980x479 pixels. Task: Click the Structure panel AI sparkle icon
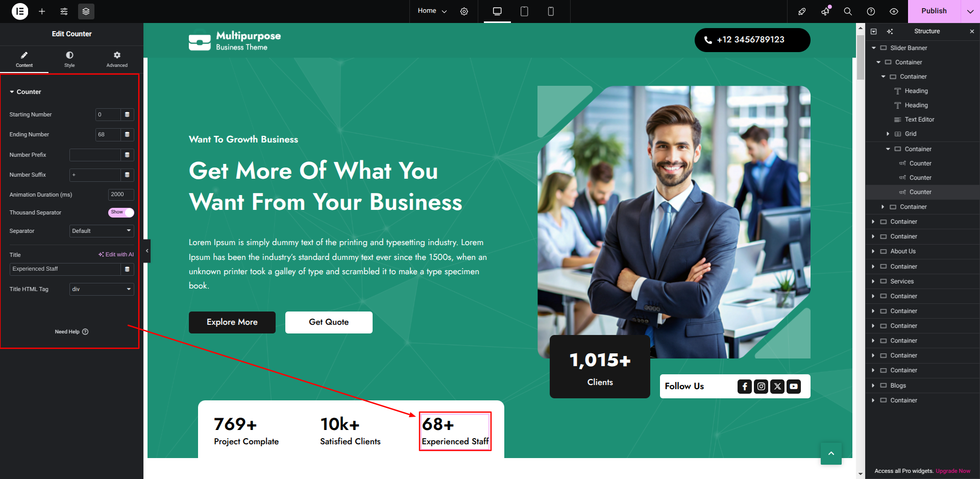[x=890, y=31]
